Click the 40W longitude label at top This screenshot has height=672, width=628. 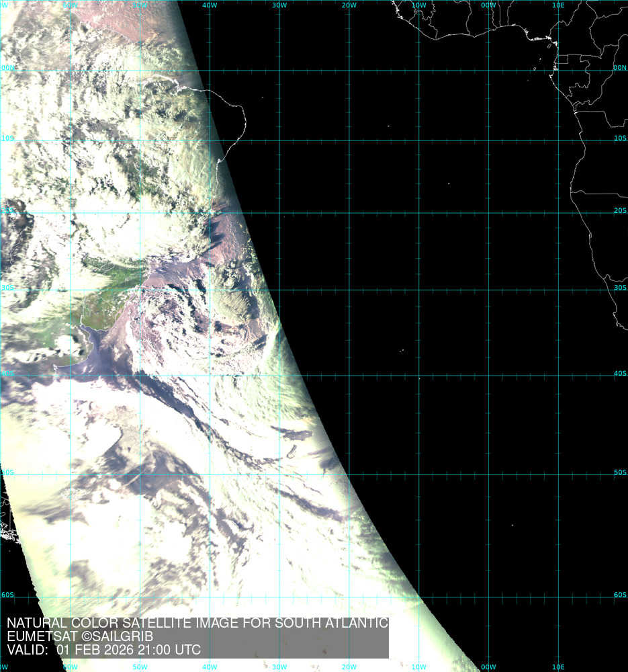click(210, 5)
